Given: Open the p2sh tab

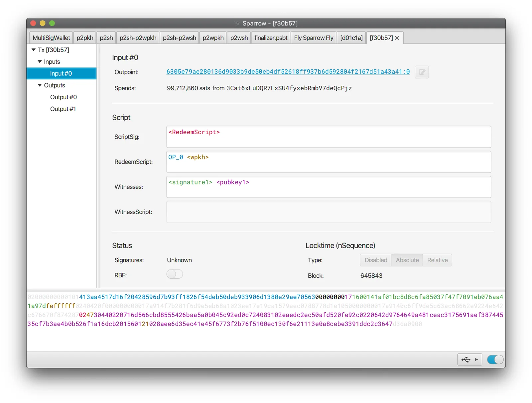Looking at the screenshot, I should [x=106, y=38].
